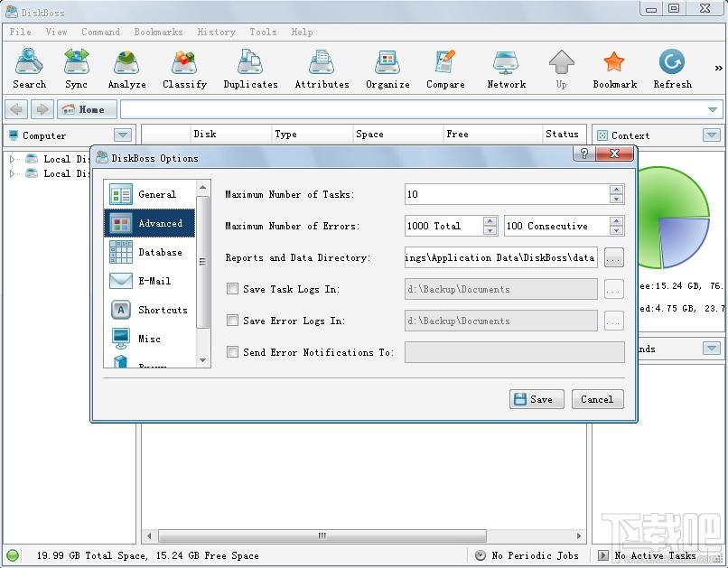Open the Bookmarks menu
This screenshot has width=728, height=568.
coord(158,32)
